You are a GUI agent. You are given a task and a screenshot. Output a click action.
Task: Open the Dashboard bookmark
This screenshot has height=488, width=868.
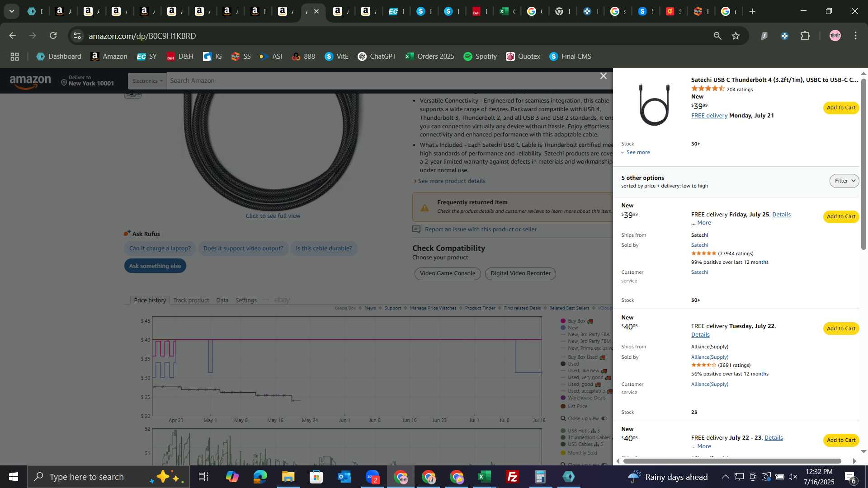59,56
